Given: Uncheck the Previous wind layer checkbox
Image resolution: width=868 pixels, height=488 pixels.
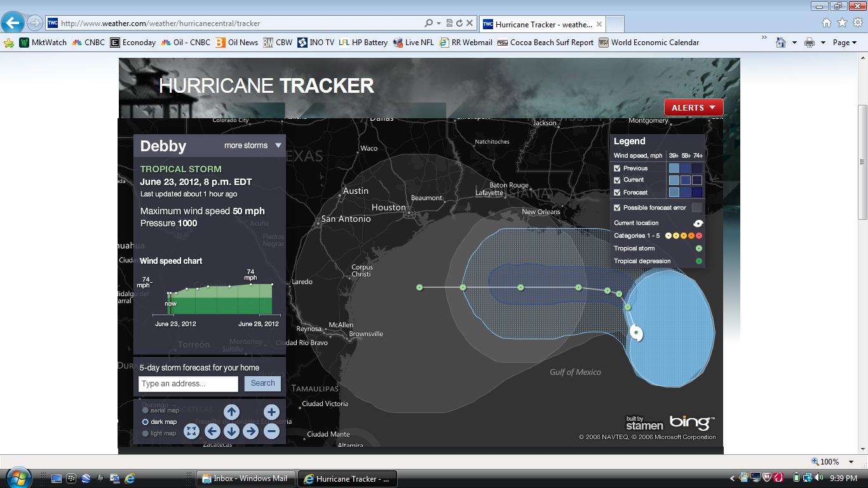Looking at the screenshot, I should click(617, 168).
